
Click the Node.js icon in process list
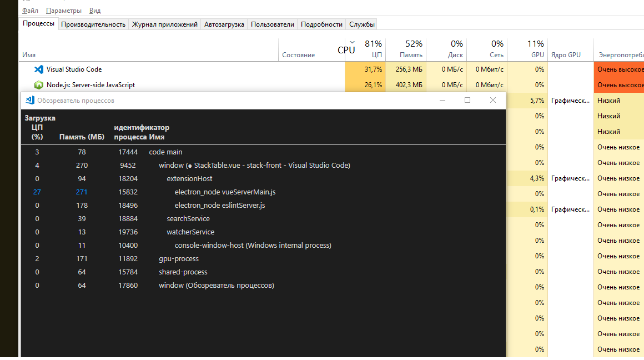click(38, 84)
